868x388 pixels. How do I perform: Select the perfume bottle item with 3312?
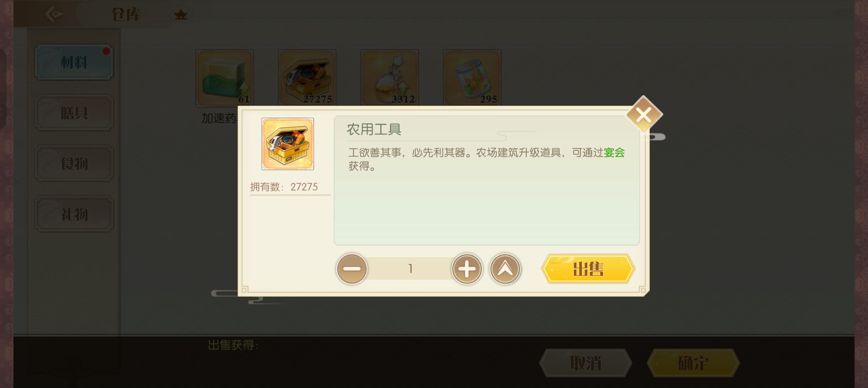(390, 78)
